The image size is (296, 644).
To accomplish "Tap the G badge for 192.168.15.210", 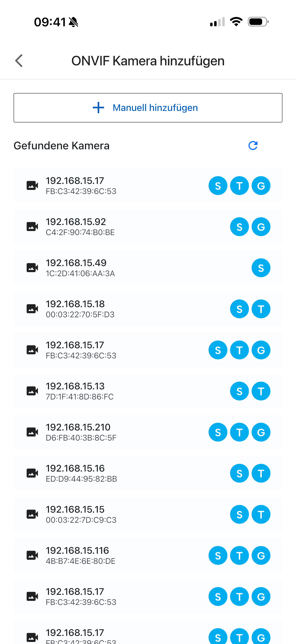I will tap(261, 432).
